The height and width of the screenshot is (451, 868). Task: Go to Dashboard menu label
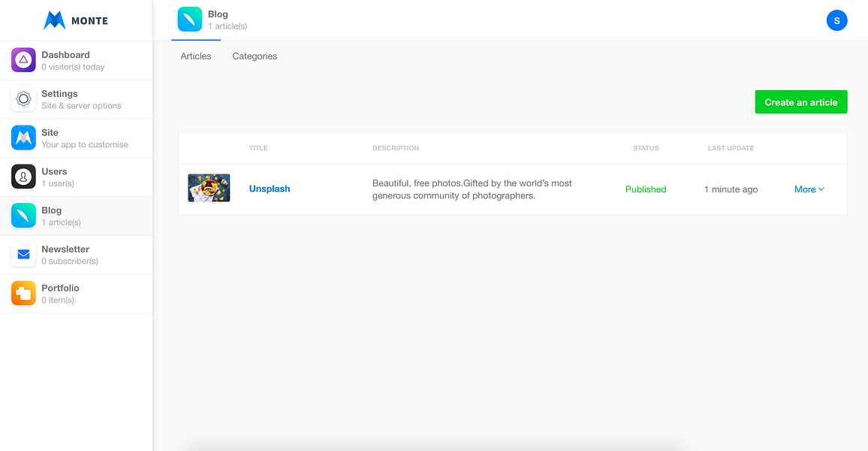point(65,55)
